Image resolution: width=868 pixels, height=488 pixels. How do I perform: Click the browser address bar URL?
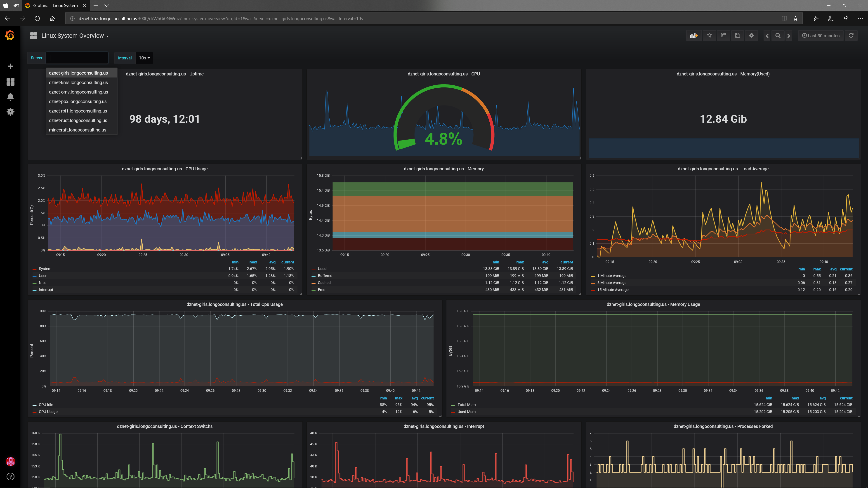(220, 19)
